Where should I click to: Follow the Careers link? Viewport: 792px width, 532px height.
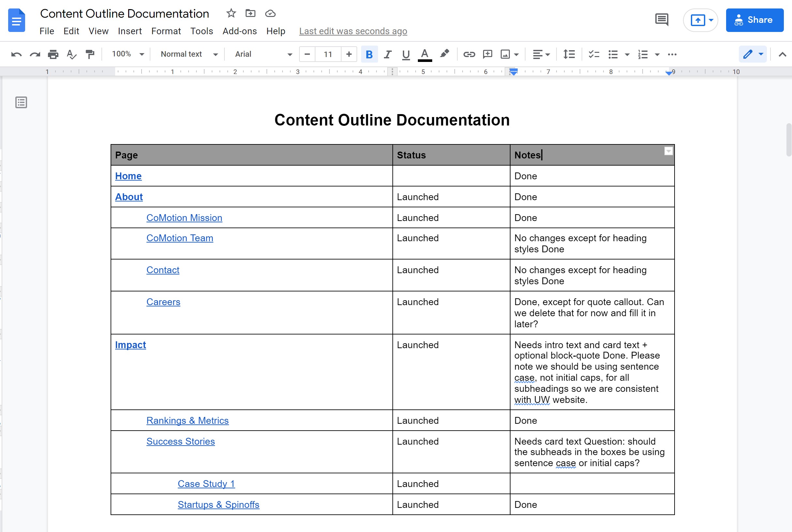163,302
